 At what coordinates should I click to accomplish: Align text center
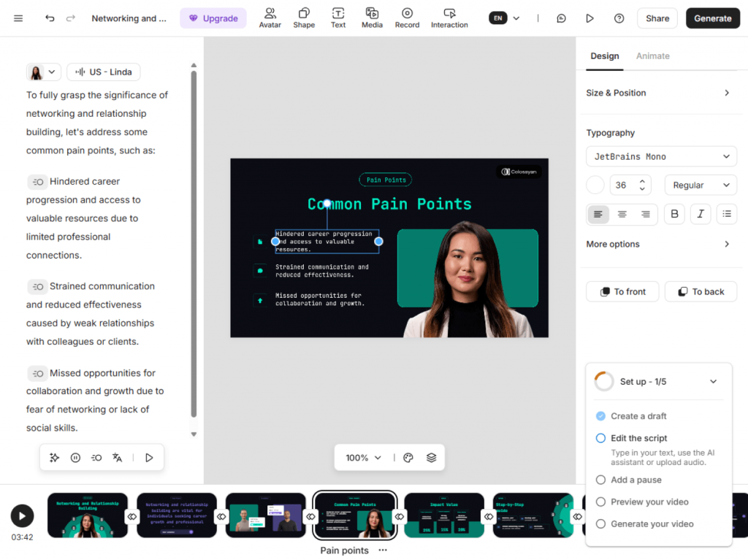point(622,214)
